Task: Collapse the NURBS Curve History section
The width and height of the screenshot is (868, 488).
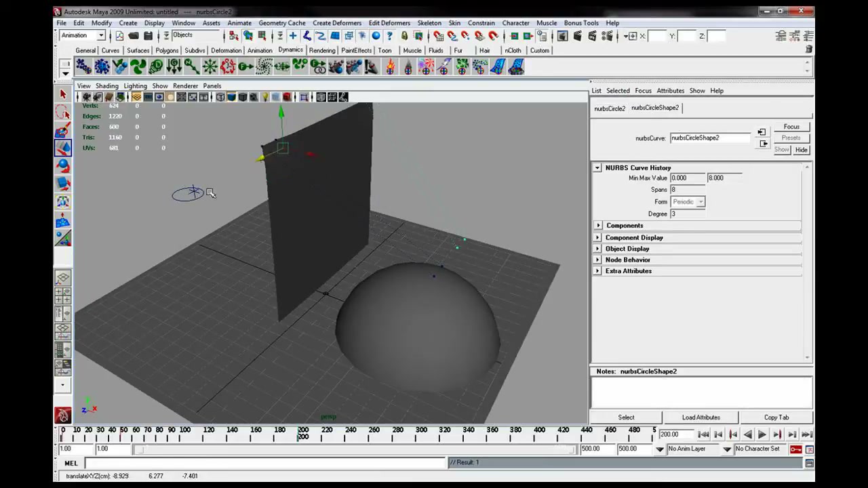Action: coord(597,167)
